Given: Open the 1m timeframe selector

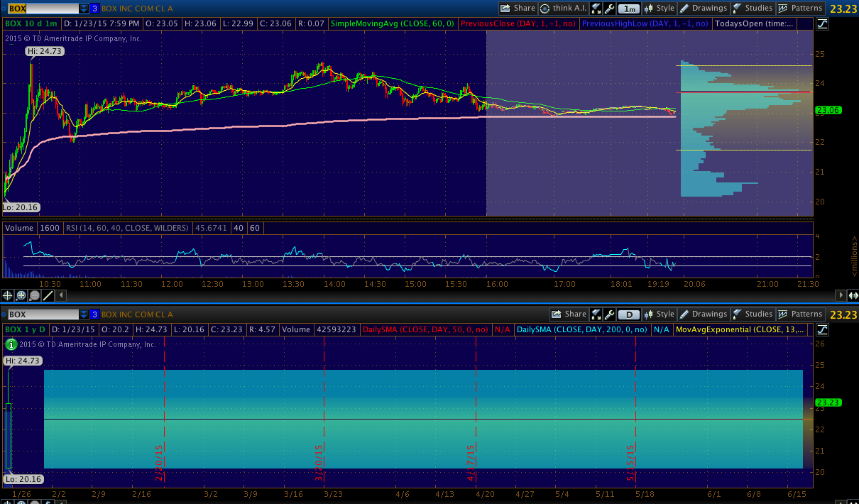Looking at the screenshot, I should click(629, 9).
